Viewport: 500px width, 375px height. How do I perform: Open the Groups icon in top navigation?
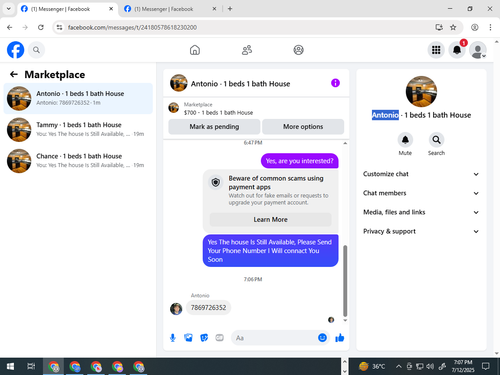[x=298, y=50]
